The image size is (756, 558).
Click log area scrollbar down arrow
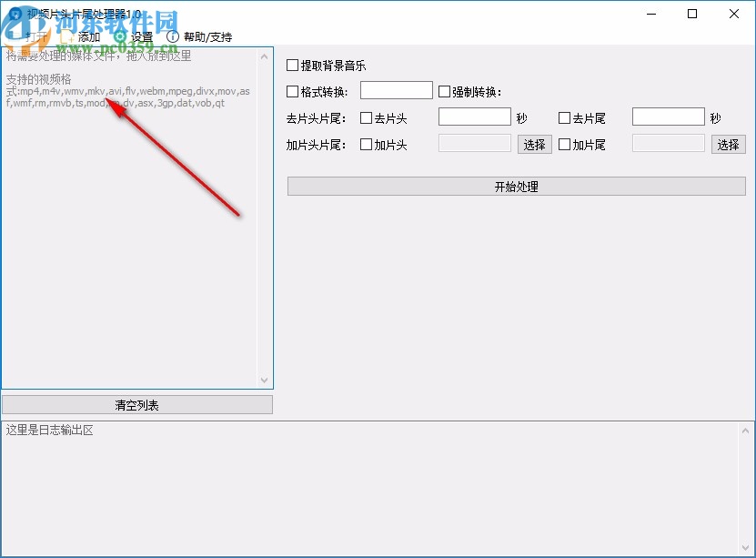pyautogui.click(x=745, y=548)
